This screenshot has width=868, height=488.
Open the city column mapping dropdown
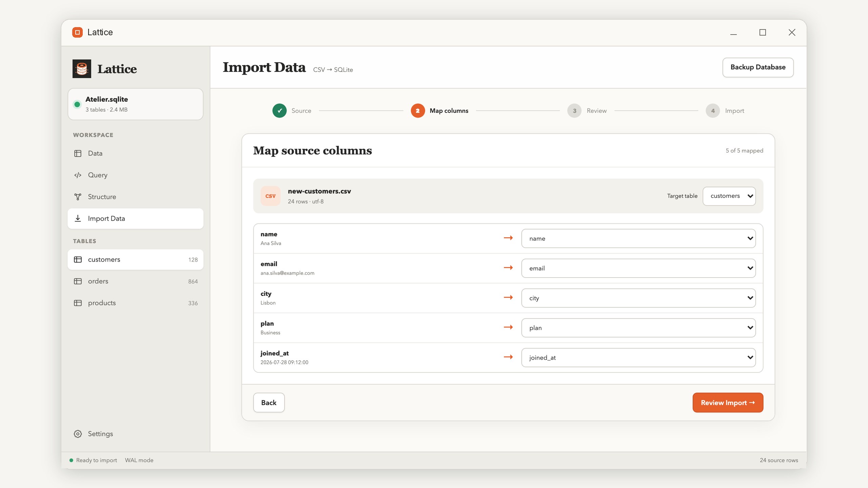click(638, 298)
